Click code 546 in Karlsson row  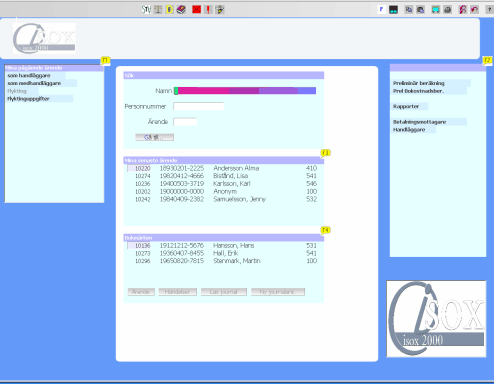click(311, 184)
